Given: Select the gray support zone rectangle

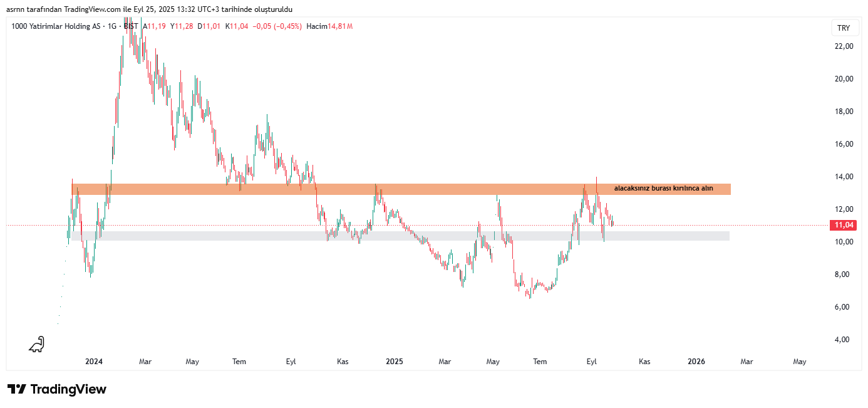Looking at the screenshot, I should (401, 236).
